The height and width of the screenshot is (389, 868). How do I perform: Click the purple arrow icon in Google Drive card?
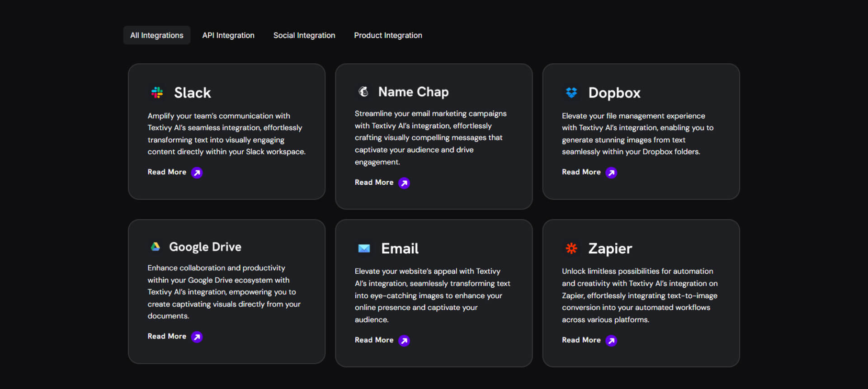click(197, 337)
